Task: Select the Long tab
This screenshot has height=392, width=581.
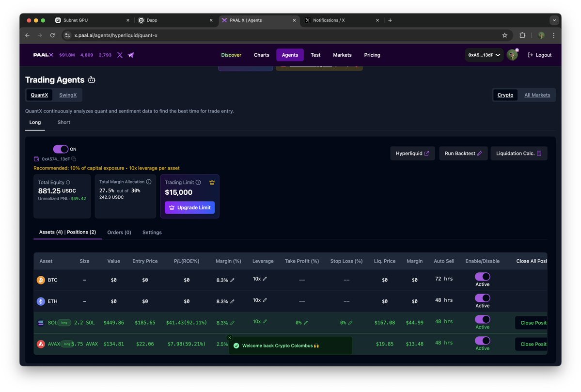Action: pos(35,122)
